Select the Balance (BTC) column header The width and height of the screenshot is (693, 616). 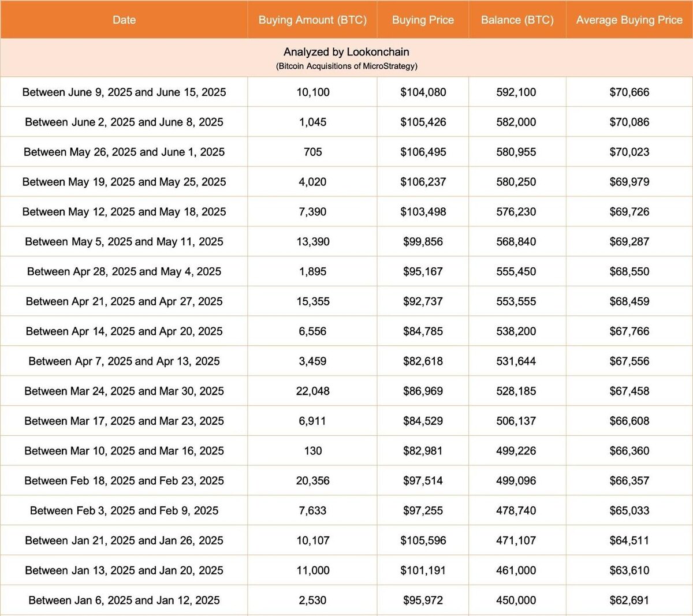tap(517, 20)
